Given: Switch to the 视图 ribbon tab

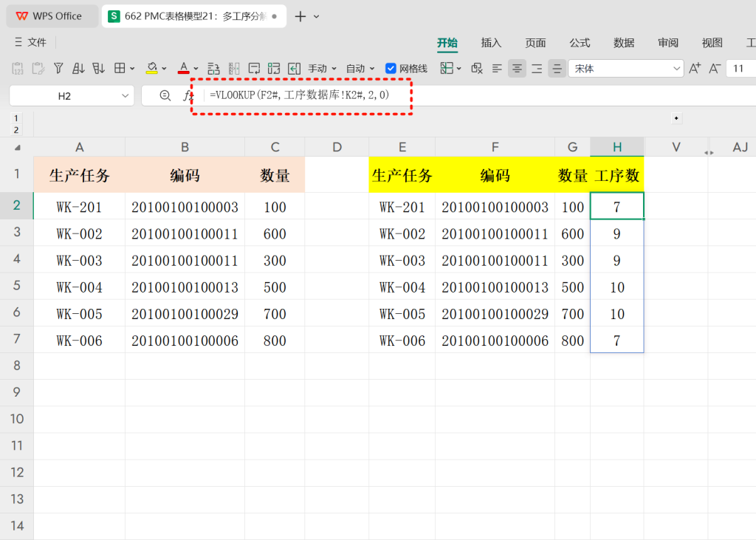Looking at the screenshot, I should tap(712, 43).
